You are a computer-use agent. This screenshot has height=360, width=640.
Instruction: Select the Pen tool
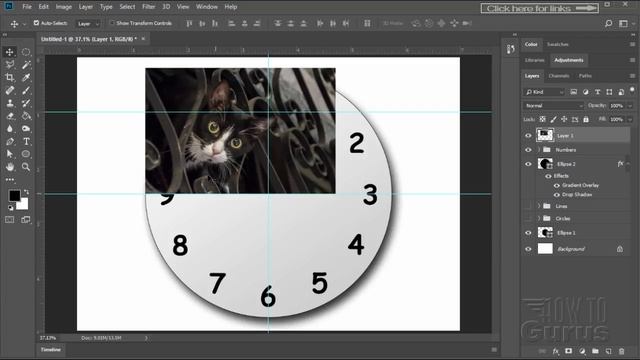(x=9, y=142)
